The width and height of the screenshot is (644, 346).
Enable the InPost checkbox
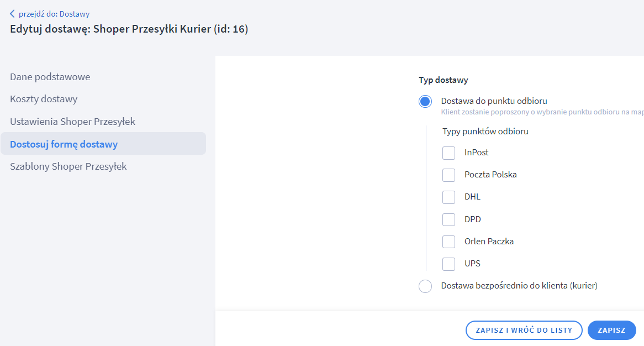(x=449, y=153)
